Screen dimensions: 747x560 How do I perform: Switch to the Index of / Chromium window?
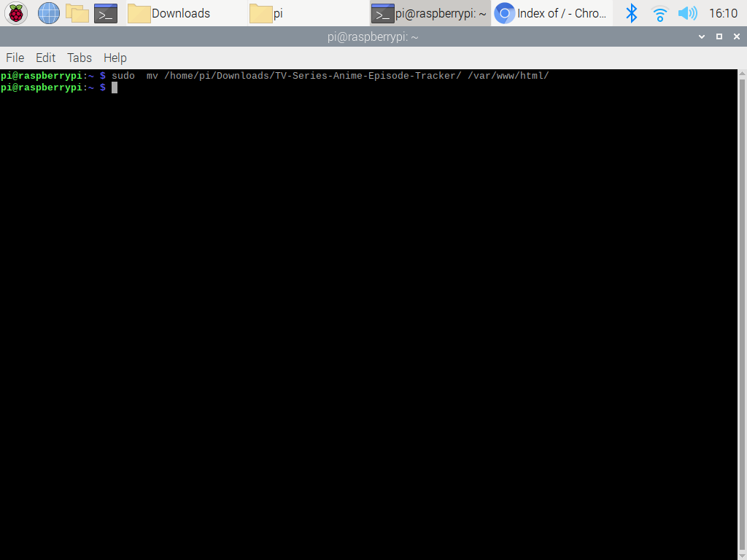(551, 13)
